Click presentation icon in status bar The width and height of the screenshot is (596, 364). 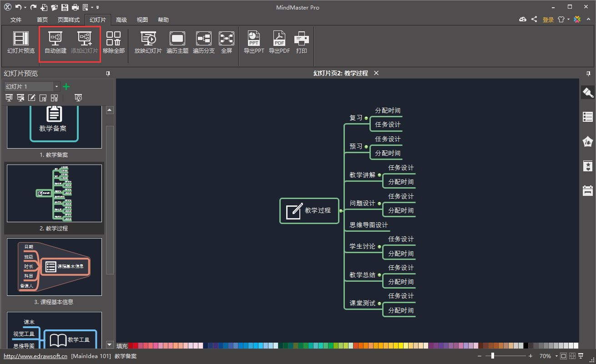581,356
